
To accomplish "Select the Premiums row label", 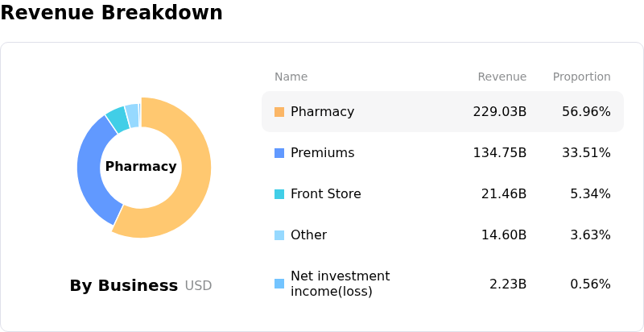I will pyautogui.click(x=322, y=153).
